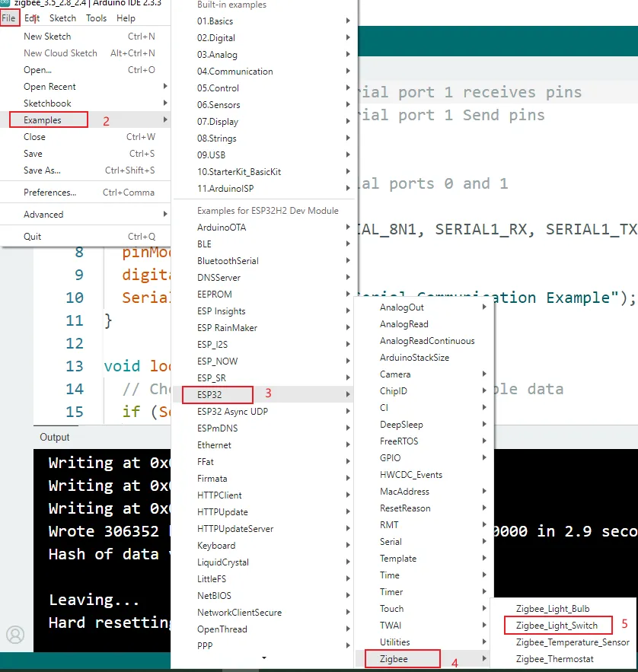Open LittleFS examples submenu

(x=263, y=578)
